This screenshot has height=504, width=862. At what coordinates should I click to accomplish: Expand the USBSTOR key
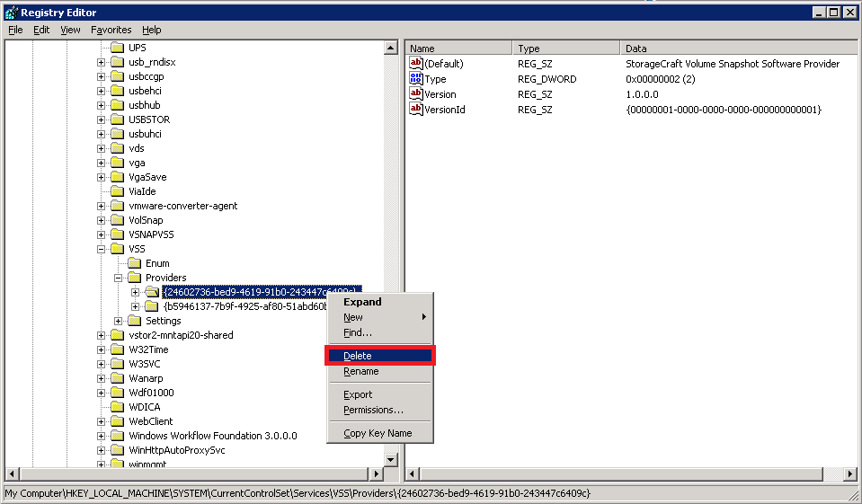click(102, 119)
